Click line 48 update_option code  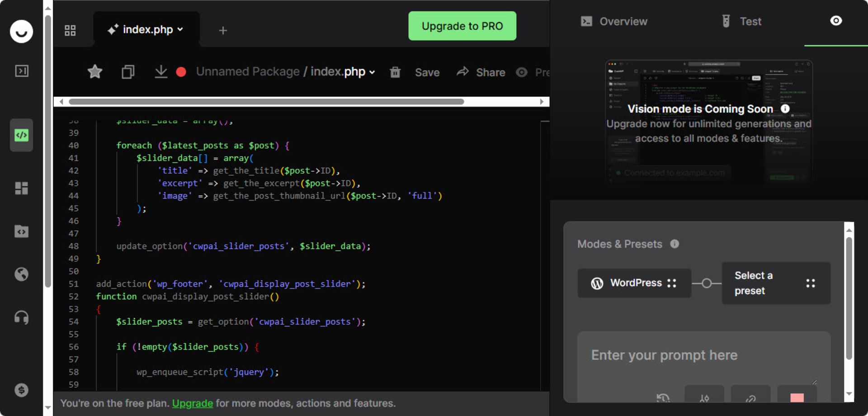243,246
